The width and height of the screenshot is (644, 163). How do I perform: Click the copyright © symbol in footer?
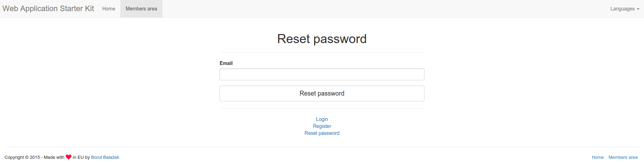(x=27, y=157)
